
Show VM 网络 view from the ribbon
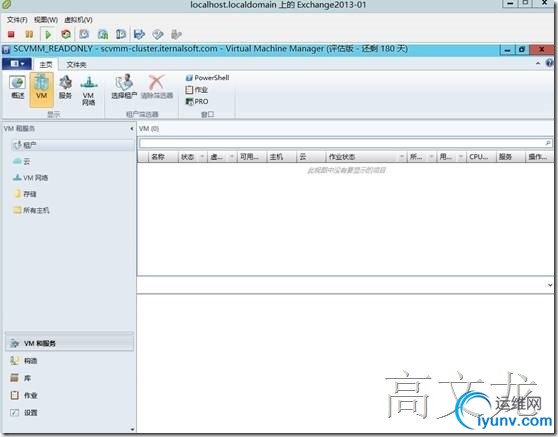[x=88, y=90]
